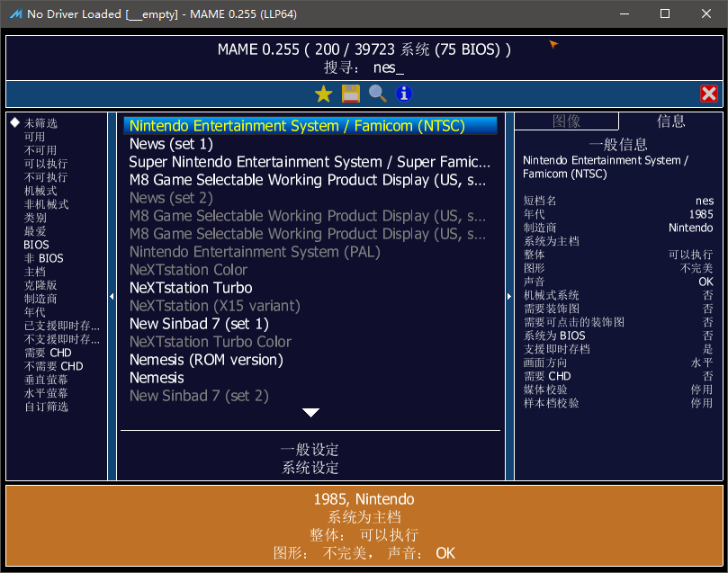Screen dimensions: 728x573
Task: Select New Sinbad 7 (set 2)
Action: pos(310,396)
